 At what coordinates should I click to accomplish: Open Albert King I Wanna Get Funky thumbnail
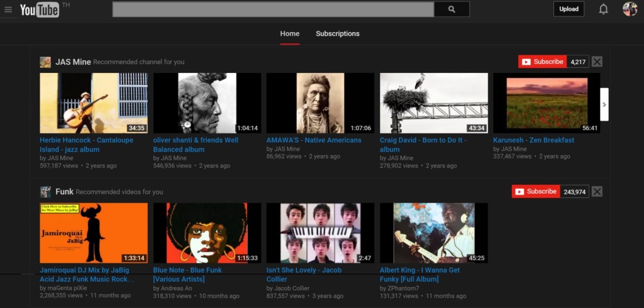434,233
